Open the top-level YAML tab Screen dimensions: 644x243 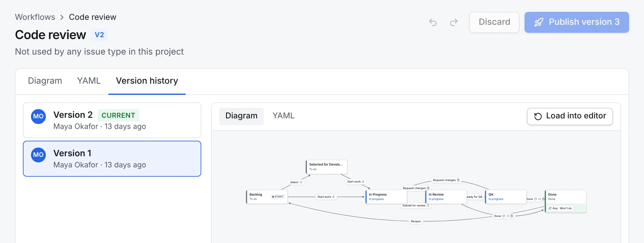[x=89, y=81]
